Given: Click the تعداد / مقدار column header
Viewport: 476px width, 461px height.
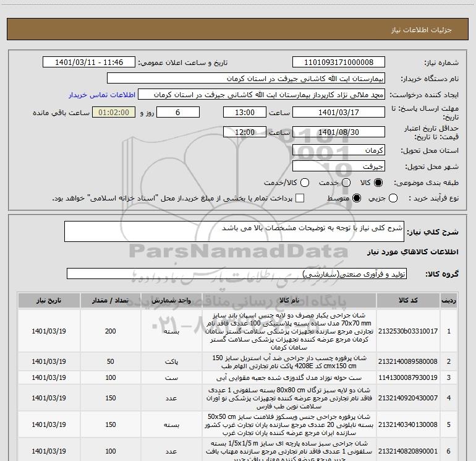Looking at the screenshot, I should click(x=110, y=300).
